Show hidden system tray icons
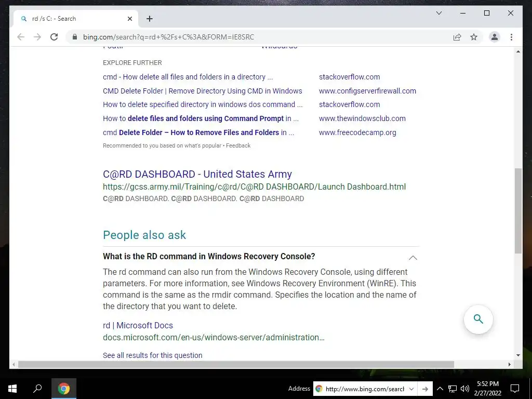This screenshot has height=399, width=532. (440, 389)
